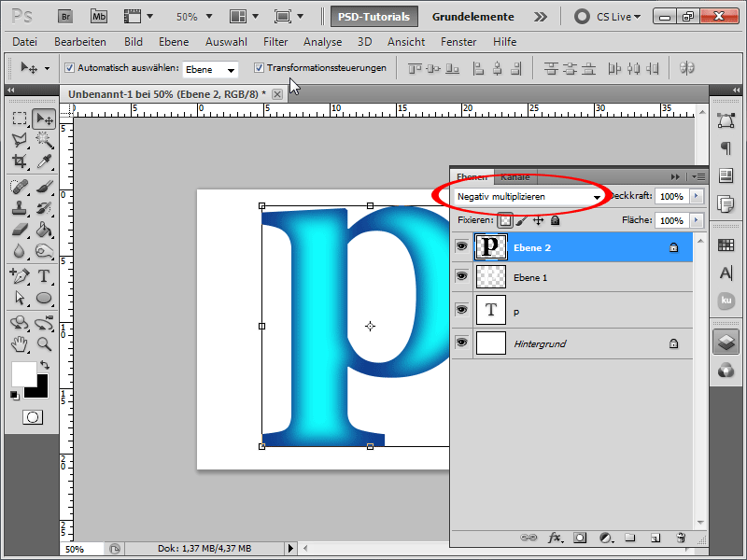Select the Zoom tool
Image resolution: width=747 pixels, height=560 pixels.
point(44,343)
